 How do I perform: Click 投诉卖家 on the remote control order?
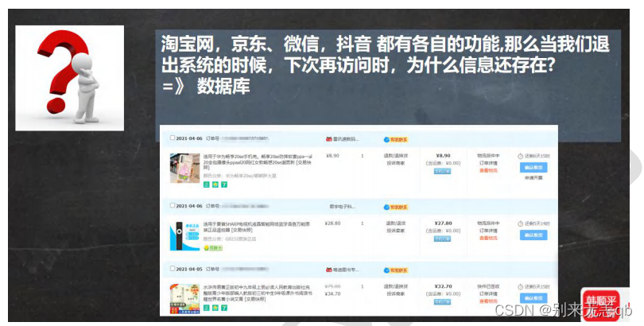pos(396,231)
